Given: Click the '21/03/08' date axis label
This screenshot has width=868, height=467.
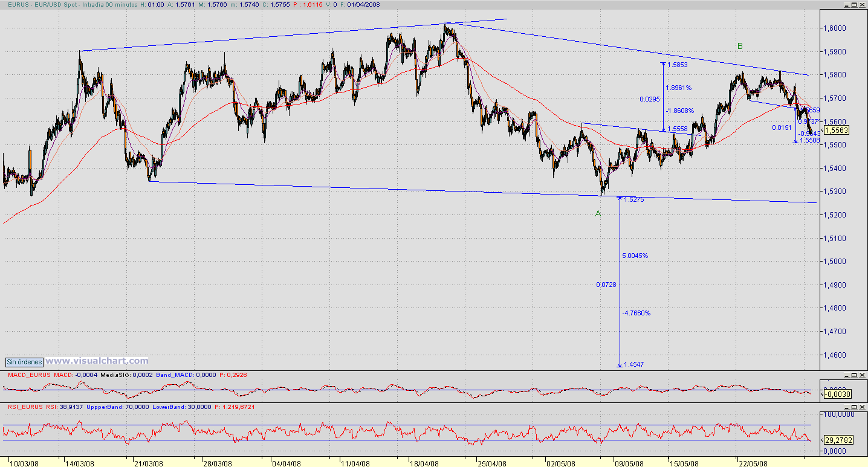Looking at the screenshot, I should pyautogui.click(x=148, y=463).
